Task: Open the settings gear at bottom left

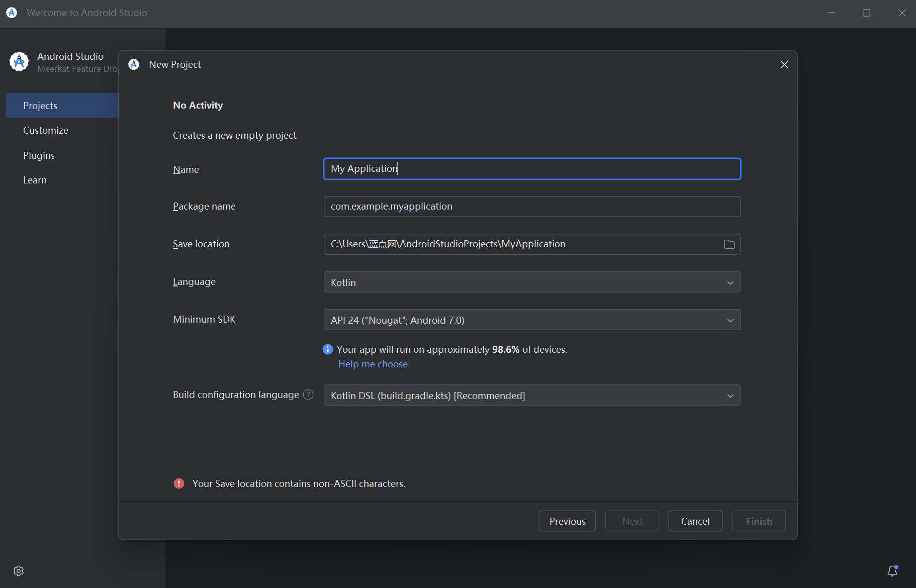Action: (19, 571)
